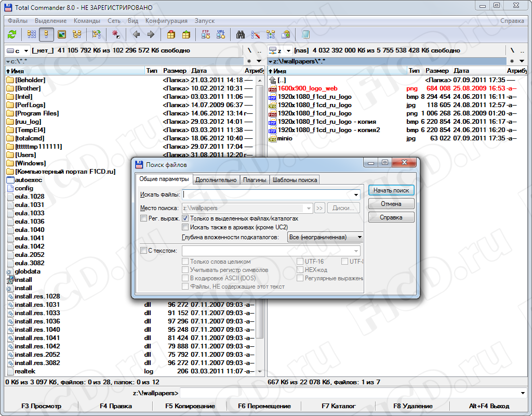Check Учитывать регистр символов option
The image size is (532, 416).
185,270
